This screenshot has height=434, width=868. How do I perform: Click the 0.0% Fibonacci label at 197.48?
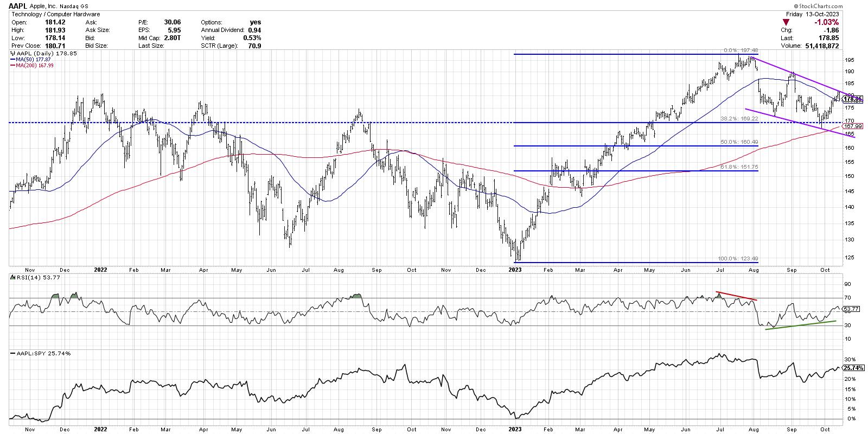741,50
